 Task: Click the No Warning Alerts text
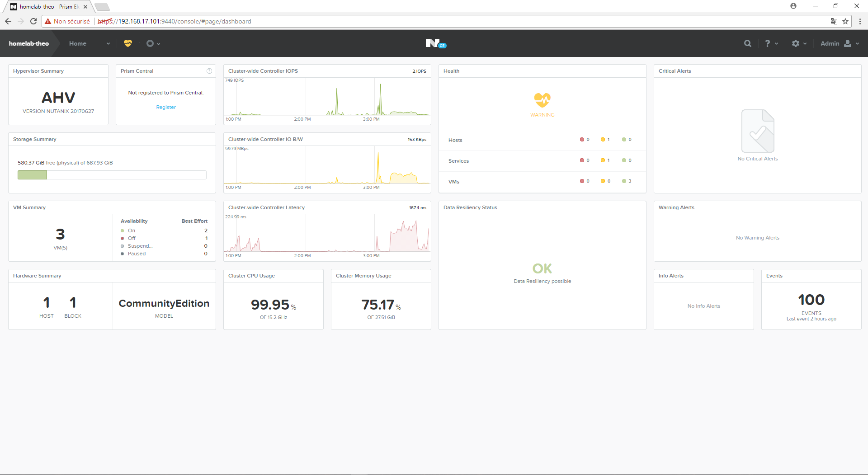point(758,238)
